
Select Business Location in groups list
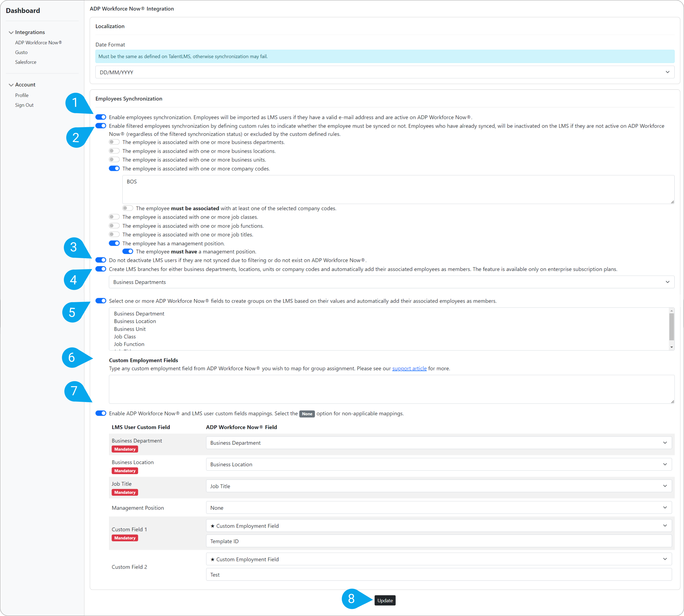(x=135, y=321)
